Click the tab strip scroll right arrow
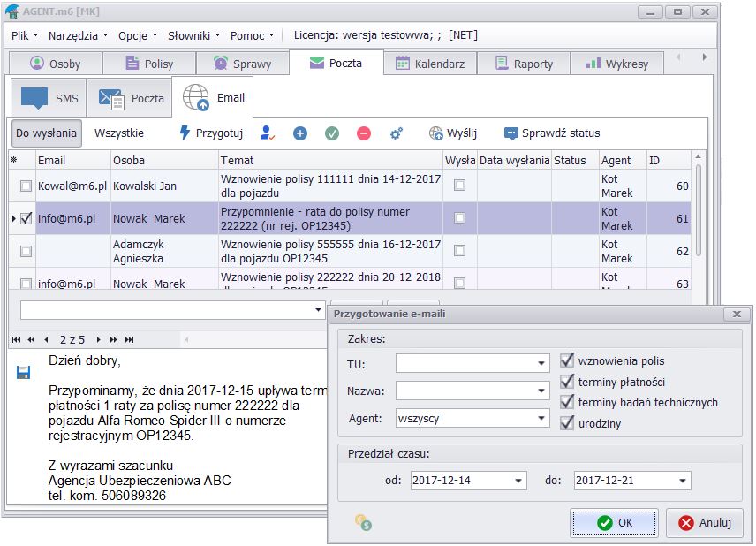The height and width of the screenshot is (546, 756). (705, 57)
